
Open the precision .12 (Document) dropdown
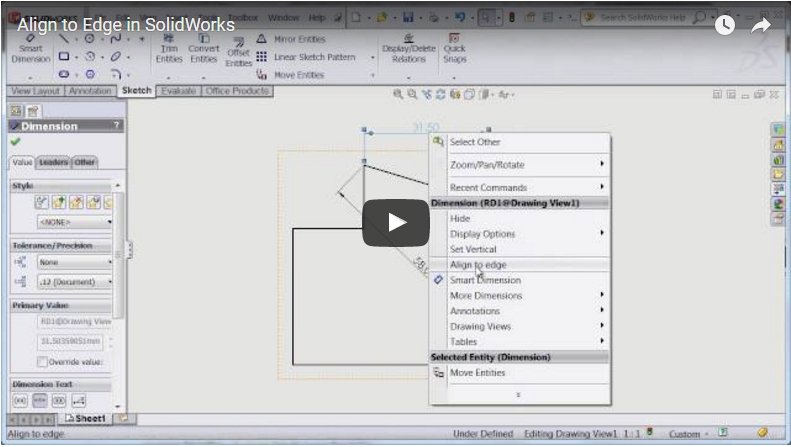[x=75, y=282]
